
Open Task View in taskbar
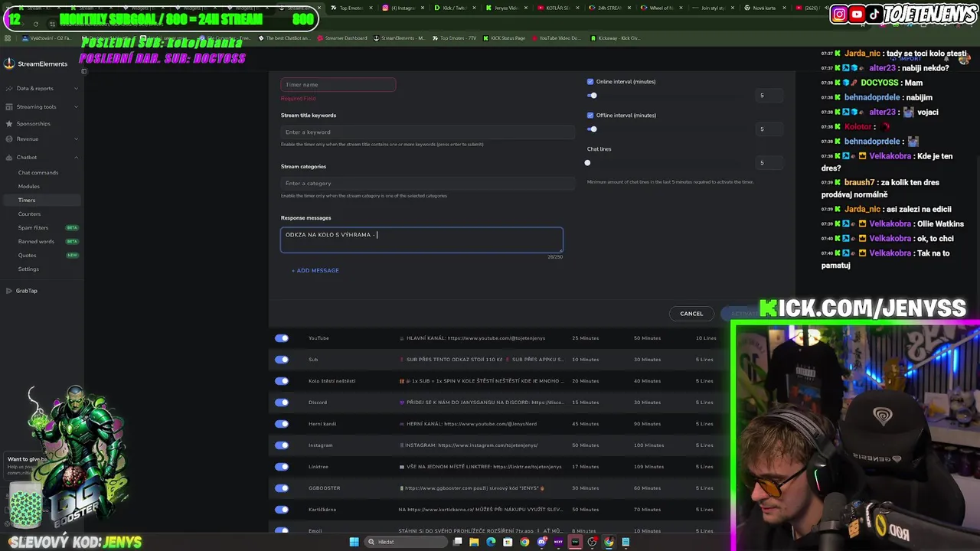pos(457,542)
